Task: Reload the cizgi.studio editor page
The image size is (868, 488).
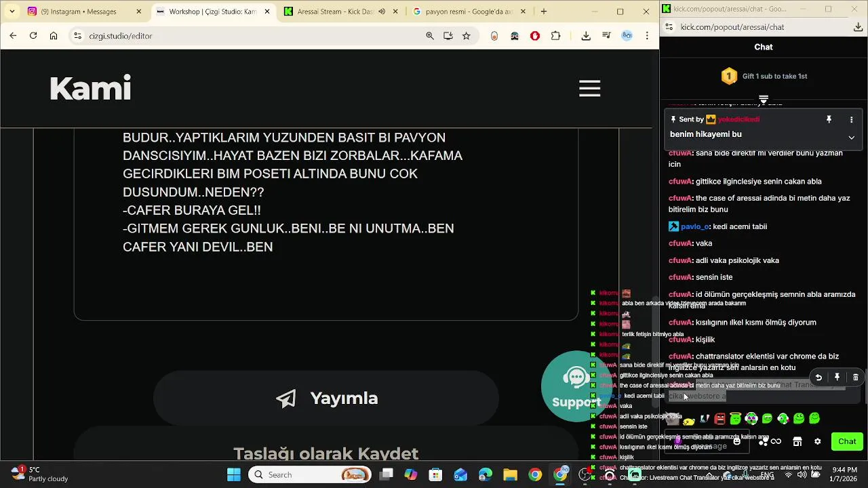Action: click(33, 36)
